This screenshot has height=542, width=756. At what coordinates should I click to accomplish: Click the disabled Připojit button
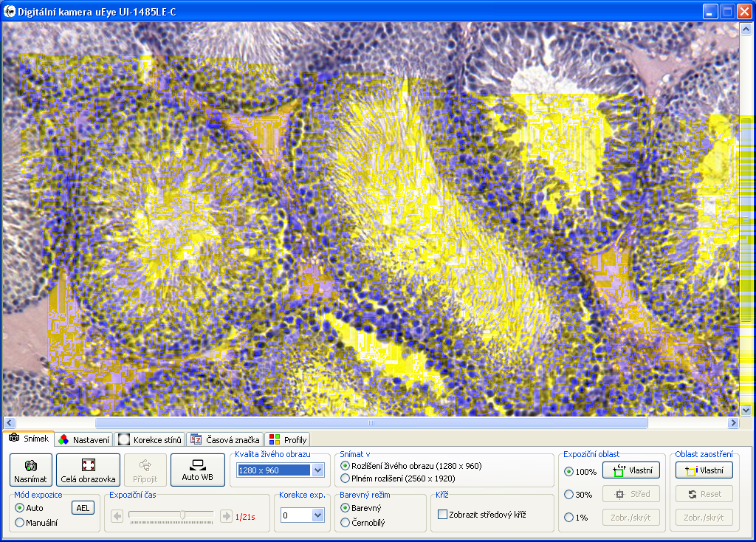[145, 470]
